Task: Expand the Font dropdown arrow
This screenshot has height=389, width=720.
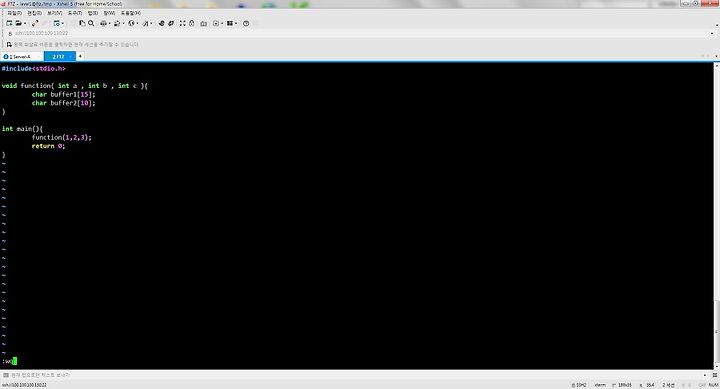Action: (152, 23)
